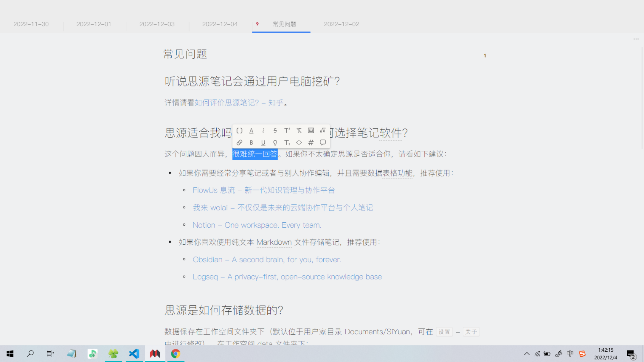Viewport: 644px width, 362px height.
Task: Turn selection into a hashtag
Action: [x=311, y=142]
